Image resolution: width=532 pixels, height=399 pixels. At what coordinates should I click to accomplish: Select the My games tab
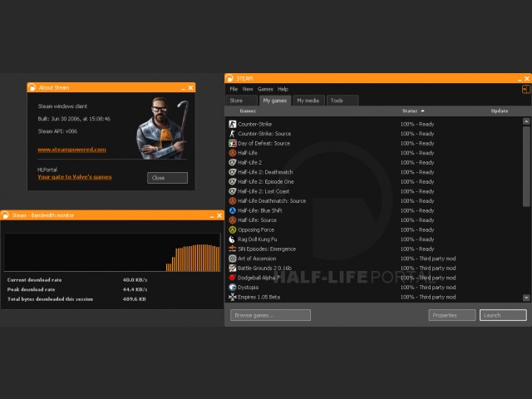click(x=275, y=101)
